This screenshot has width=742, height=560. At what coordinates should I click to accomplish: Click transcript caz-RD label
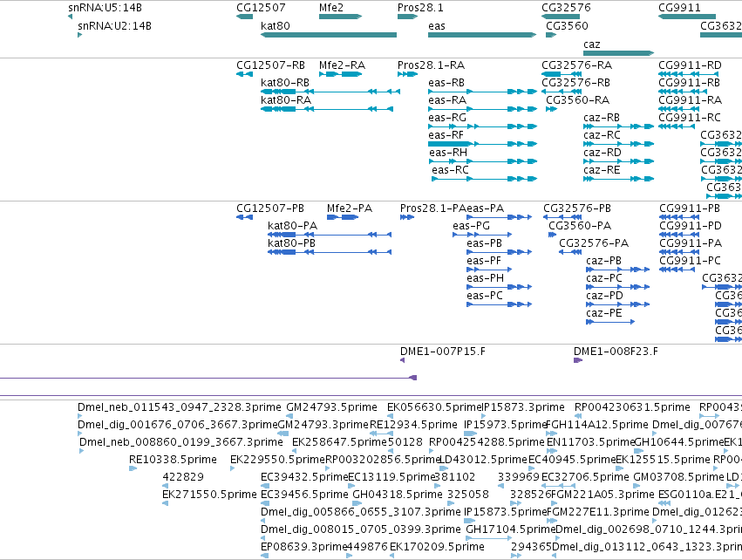[x=602, y=153]
